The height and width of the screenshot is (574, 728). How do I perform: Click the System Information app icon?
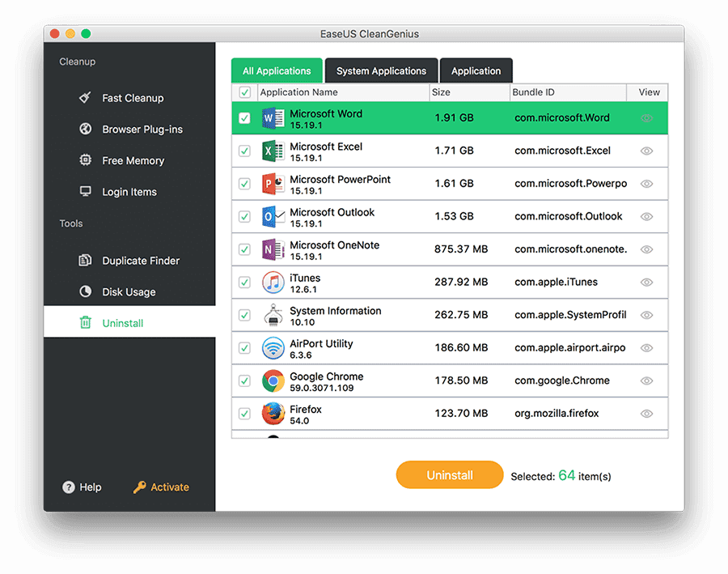coord(273,315)
